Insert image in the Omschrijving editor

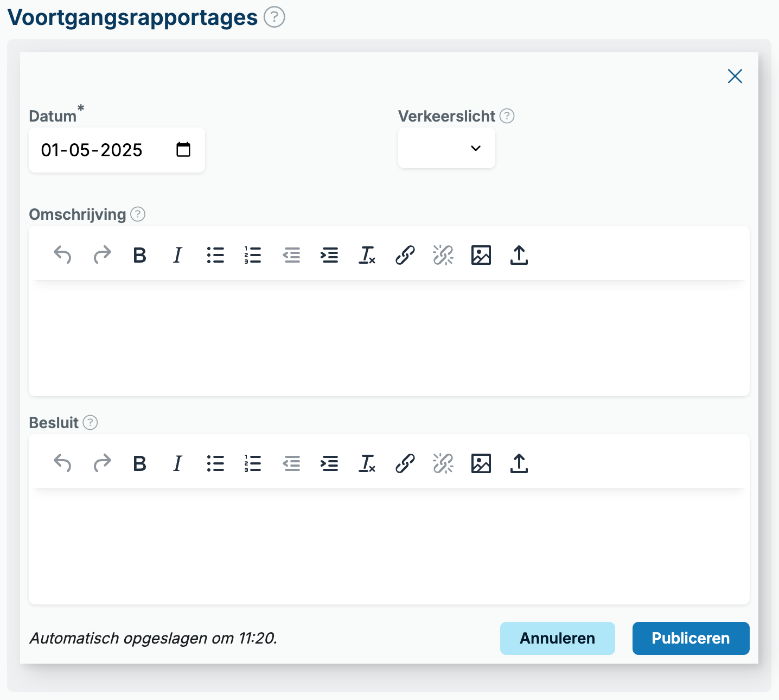pyautogui.click(x=481, y=254)
